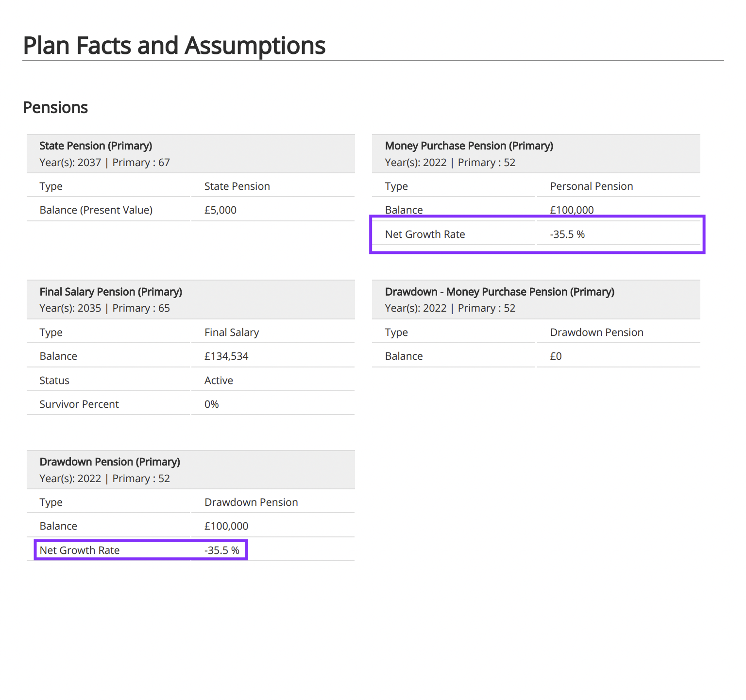Select the Final Salary Pension (Primary) title
Screen dimensions: 746x700
[x=111, y=292]
